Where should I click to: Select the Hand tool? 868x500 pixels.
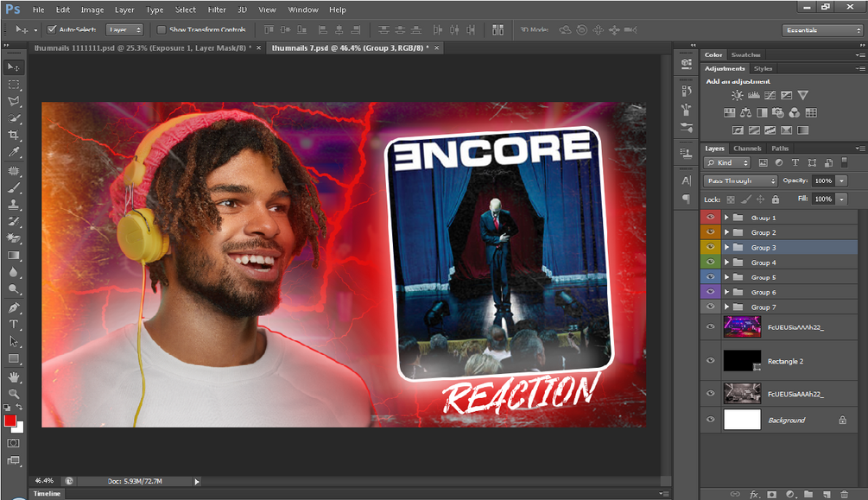coord(13,377)
